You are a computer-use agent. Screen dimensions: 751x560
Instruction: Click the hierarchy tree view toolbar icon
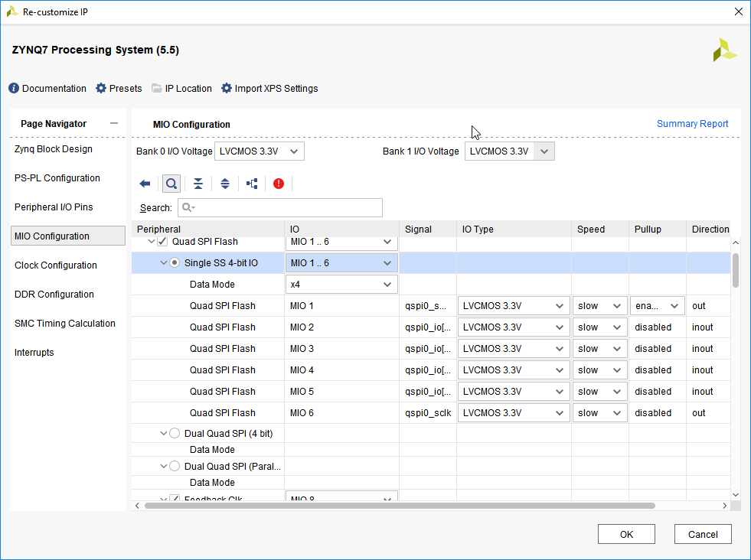tap(252, 184)
